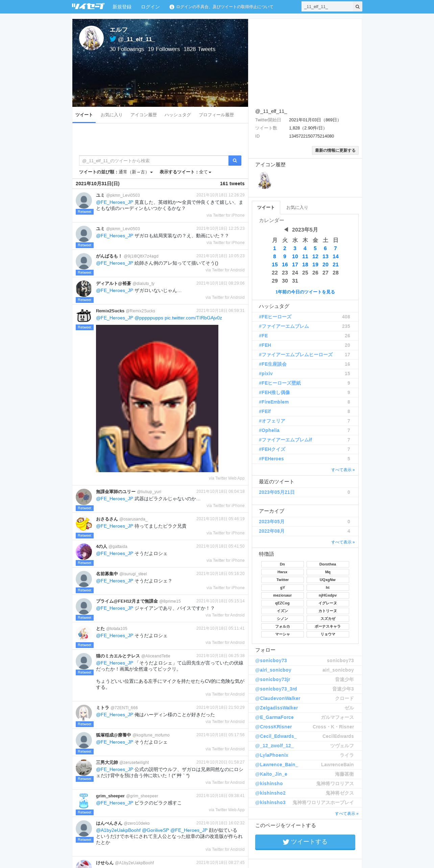Open エルフ profile avatar in banner
Image resolution: width=434 pixels, height=868 pixels.
point(91,38)
